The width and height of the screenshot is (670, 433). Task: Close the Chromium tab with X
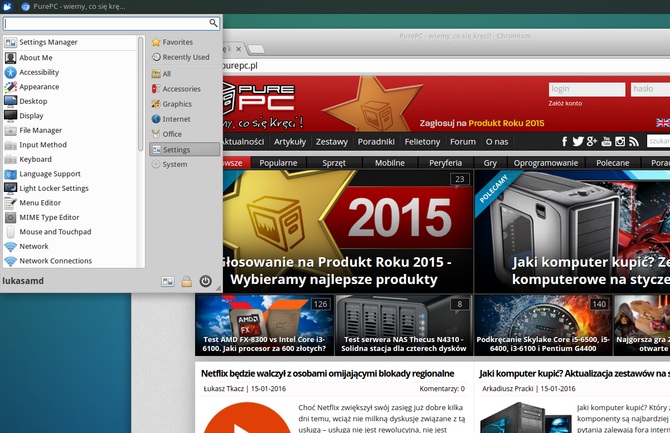point(238,49)
